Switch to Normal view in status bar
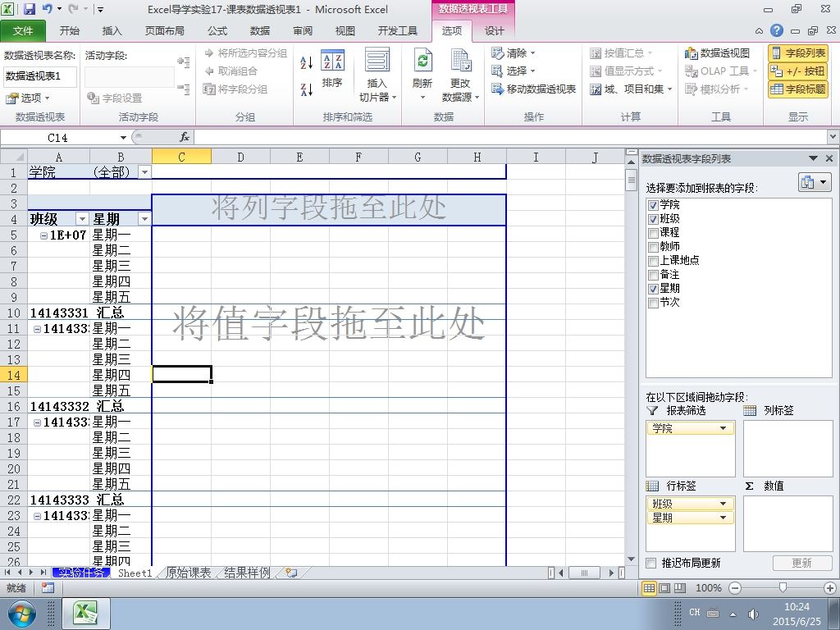The height and width of the screenshot is (630, 840). point(650,588)
